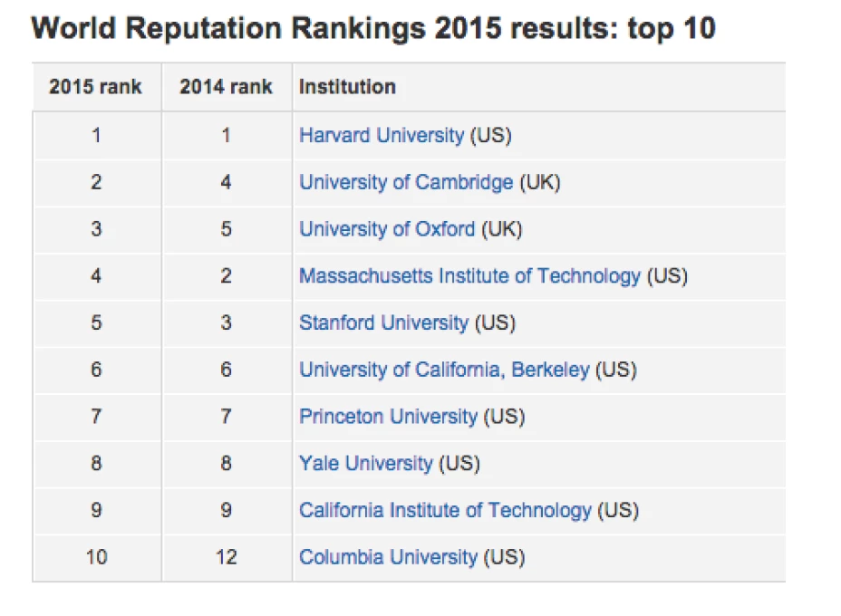
Task: Click Cambridge's 2014 rank cell showing 4
Action: point(226,182)
